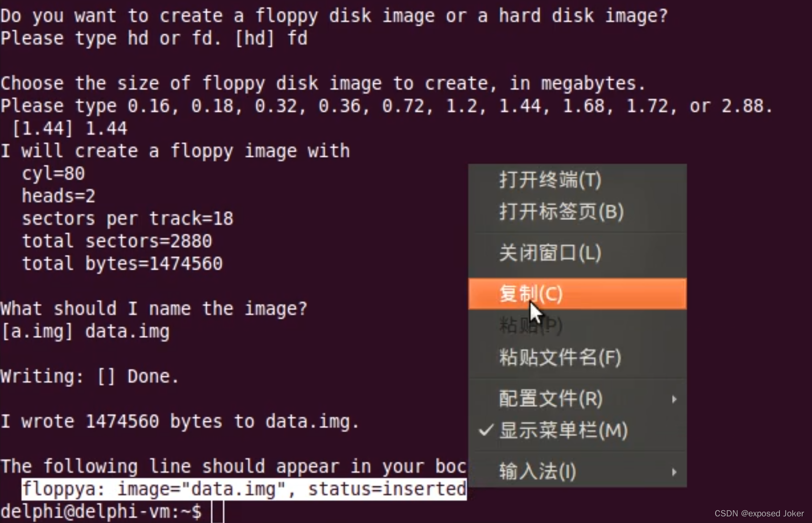Click the Writing: [] Done. line
Screen dimensions: 812x523
(90, 376)
